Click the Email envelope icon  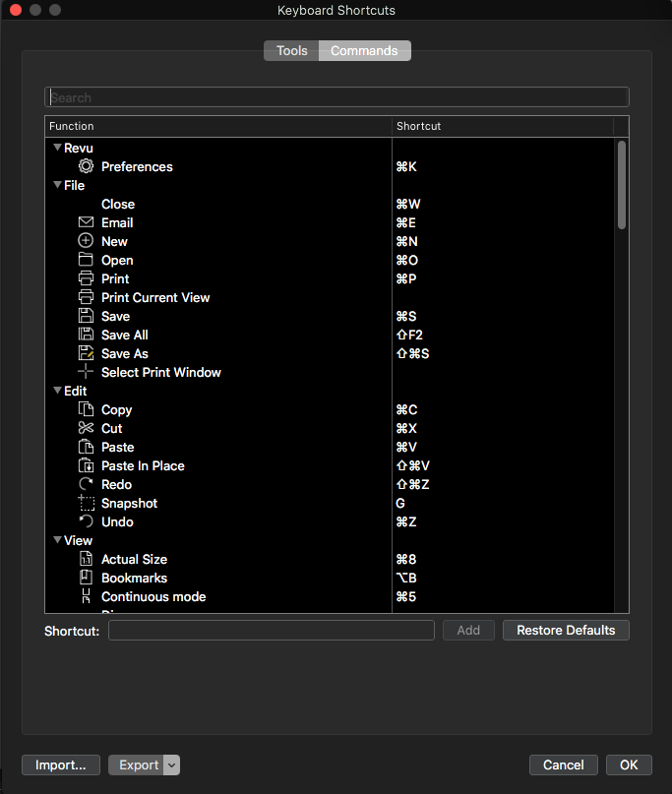[x=86, y=222]
